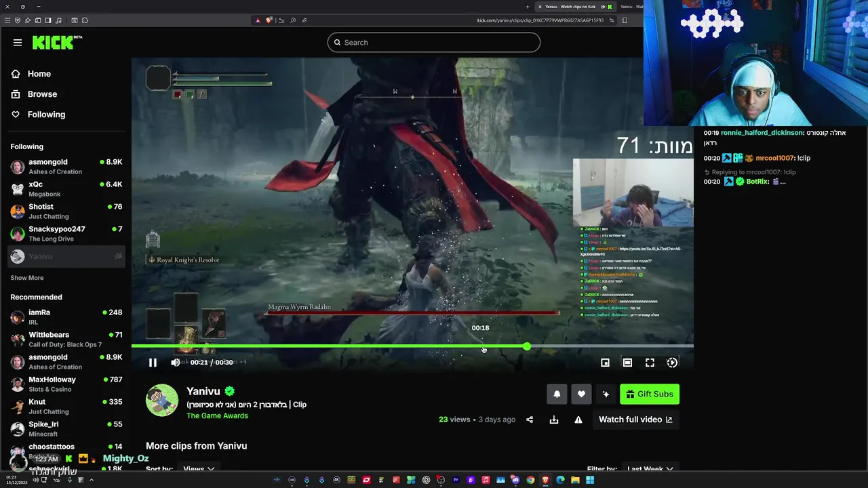Toggle the heart follow button for Yanivu

tap(581, 394)
